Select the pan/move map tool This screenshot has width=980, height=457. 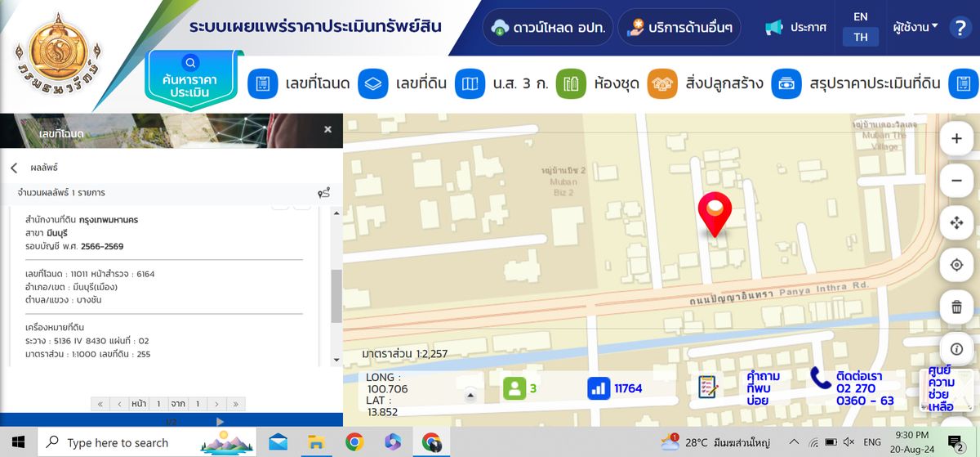click(956, 222)
